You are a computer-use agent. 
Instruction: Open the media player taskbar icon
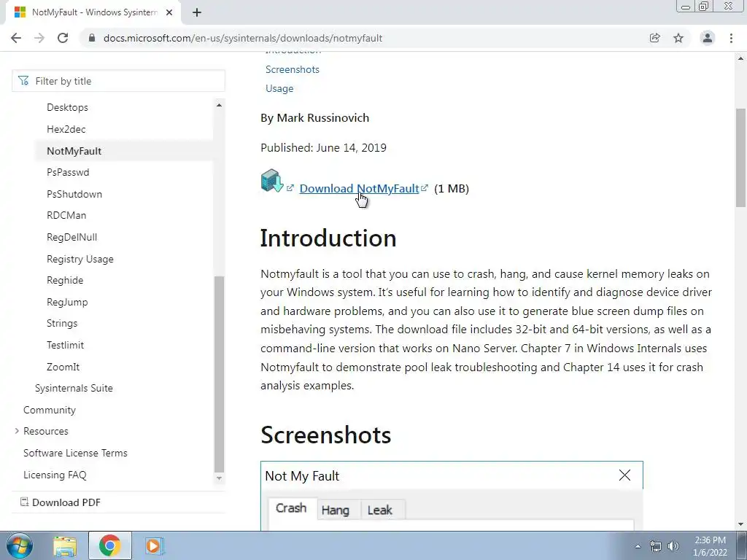pyautogui.click(x=154, y=545)
